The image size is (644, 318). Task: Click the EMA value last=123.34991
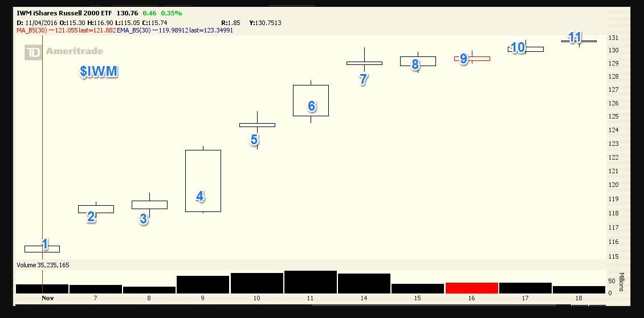tap(211, 30)
